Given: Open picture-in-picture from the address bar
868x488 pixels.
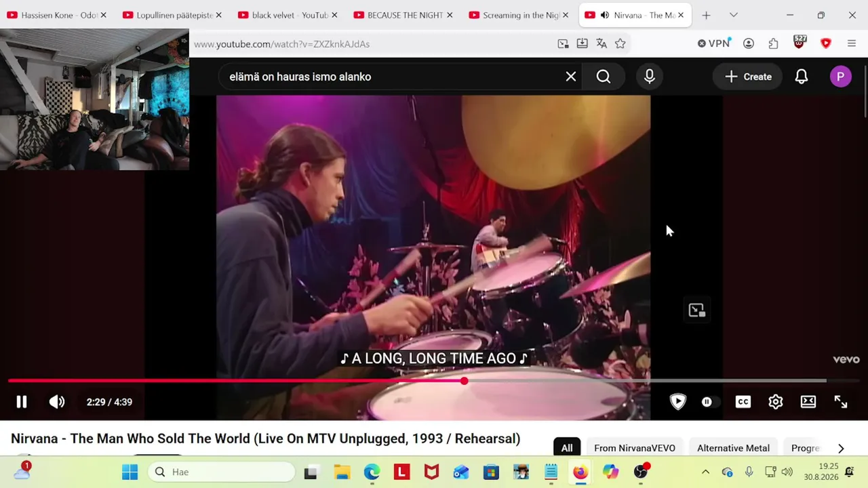Looking at the screenshot, I should 563,43.
